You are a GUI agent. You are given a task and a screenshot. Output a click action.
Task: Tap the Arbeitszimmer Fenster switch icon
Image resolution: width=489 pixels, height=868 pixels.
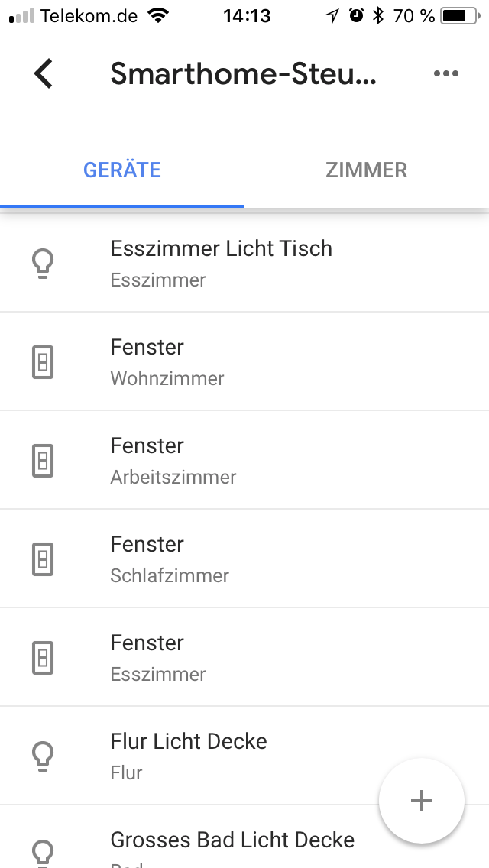43,461
